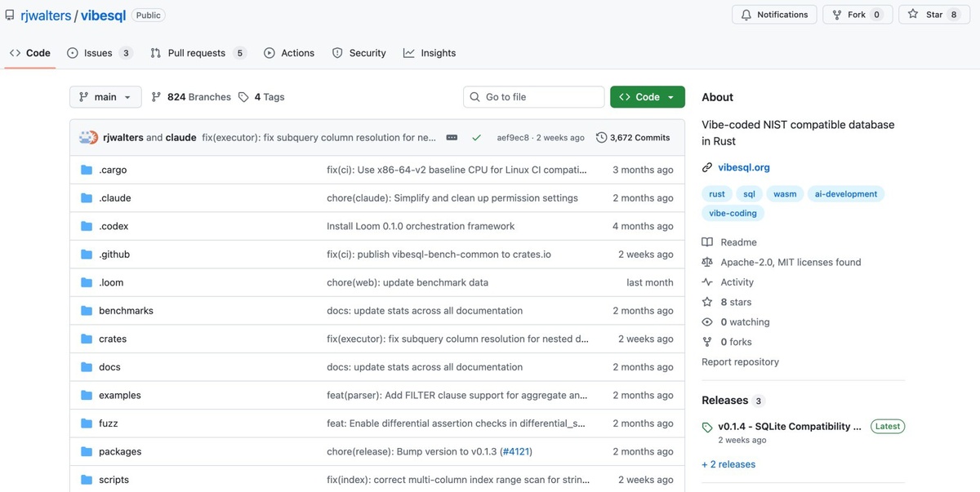The width and height of the screenshot is (980, 492).
Task: Click the Notifications bell icon
Action: click(746, 15)
